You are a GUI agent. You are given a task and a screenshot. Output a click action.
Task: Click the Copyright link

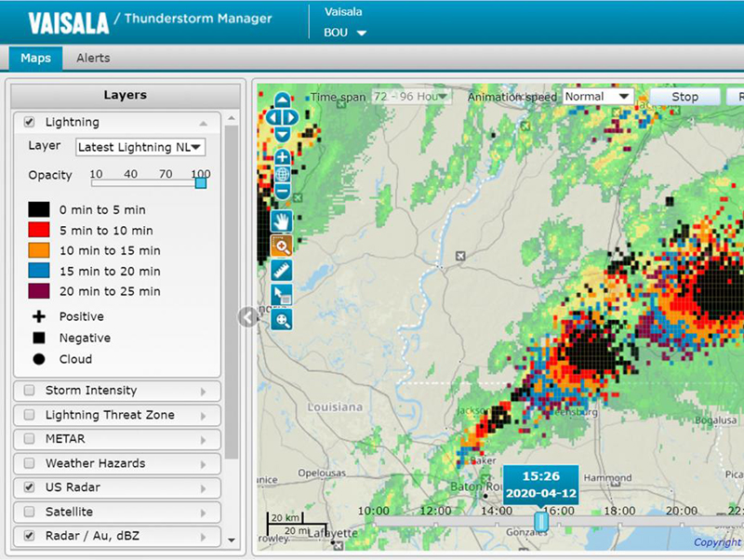[x=717, y=542]
